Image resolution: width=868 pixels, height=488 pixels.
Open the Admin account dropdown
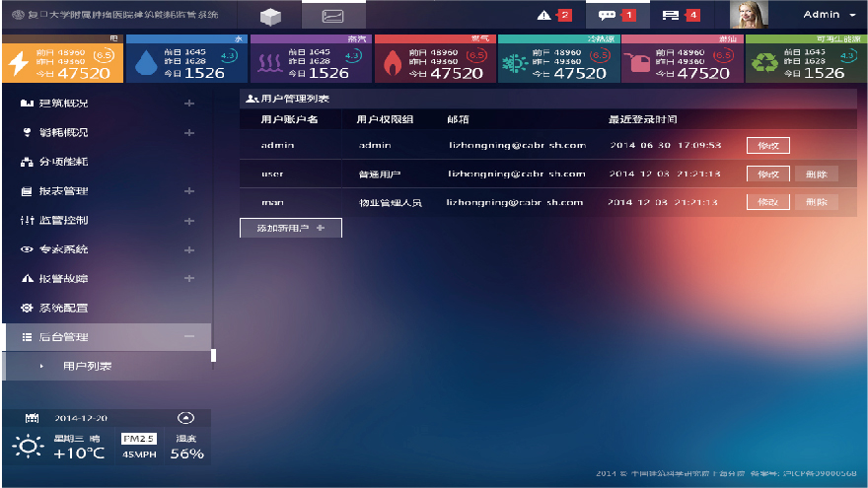[x=829, y=15]
